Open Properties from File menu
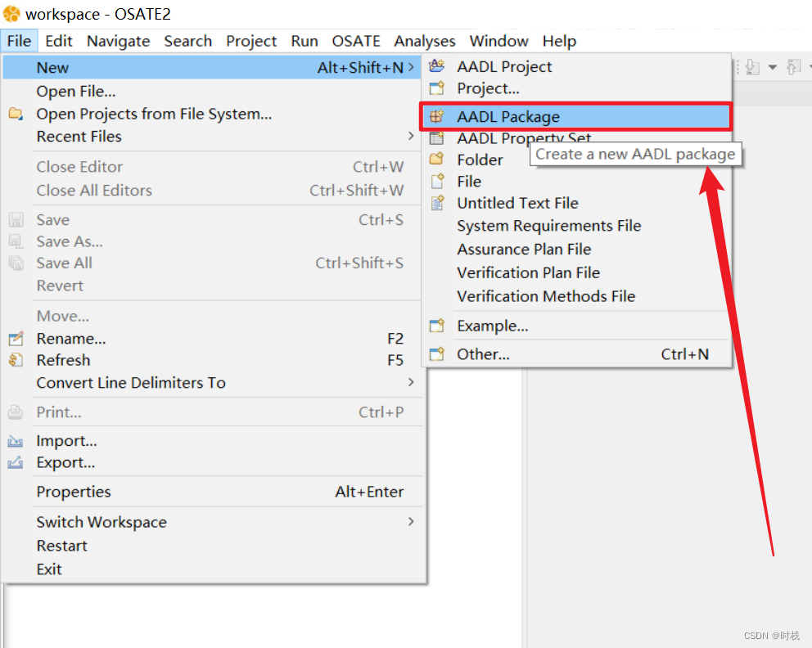 212,491
